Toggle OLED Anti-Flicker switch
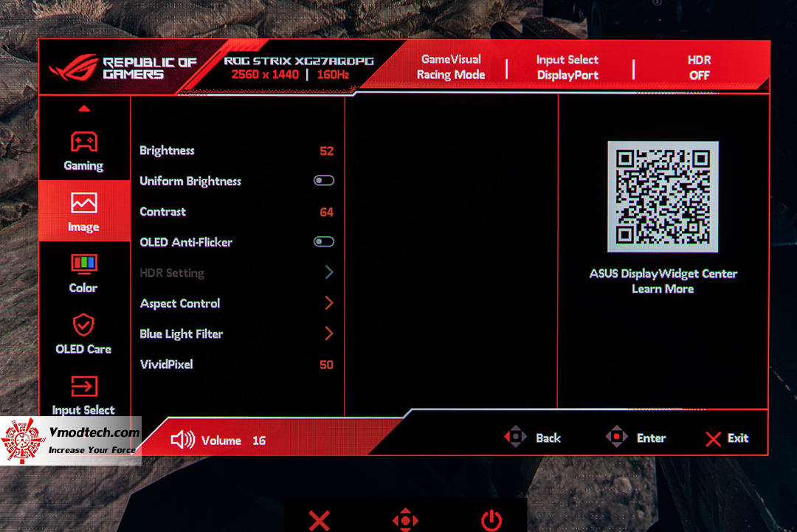The height and width of the screenshot is (532, 797). point(324,241)
